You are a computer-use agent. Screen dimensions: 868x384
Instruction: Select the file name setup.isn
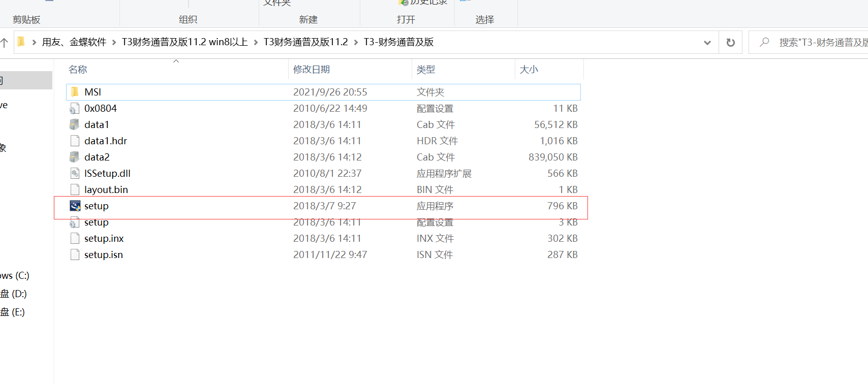(x=104, y=254)
